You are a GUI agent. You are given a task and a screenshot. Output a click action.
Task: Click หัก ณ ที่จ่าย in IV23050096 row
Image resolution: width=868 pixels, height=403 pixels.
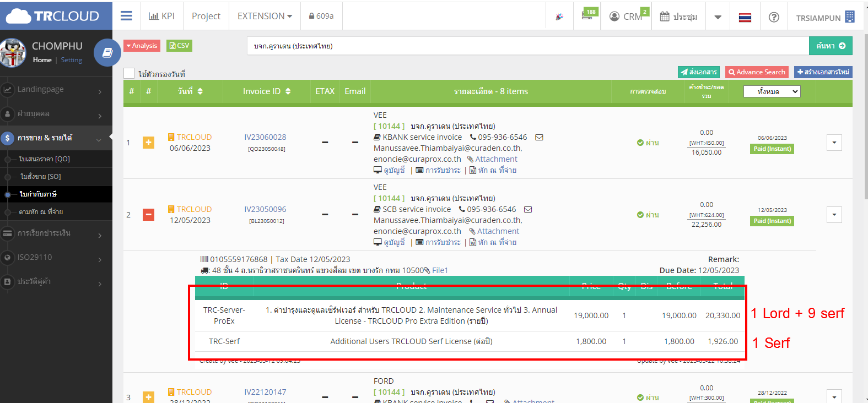(493, 242)
